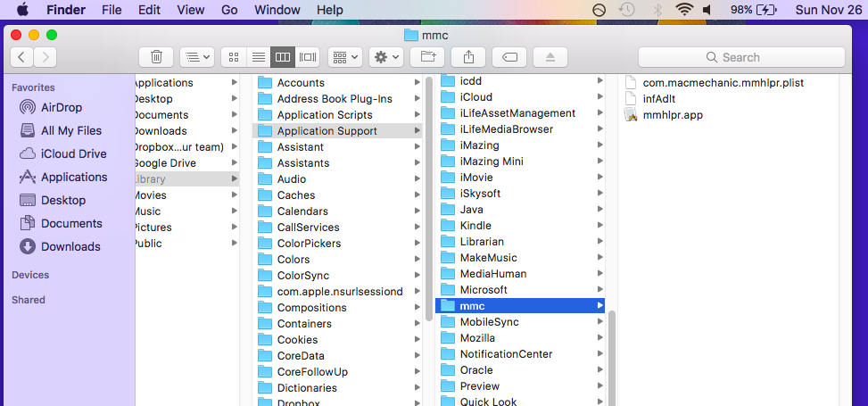868x406 pixels.
Task: Open the File menu
Action: click(112, 10)
